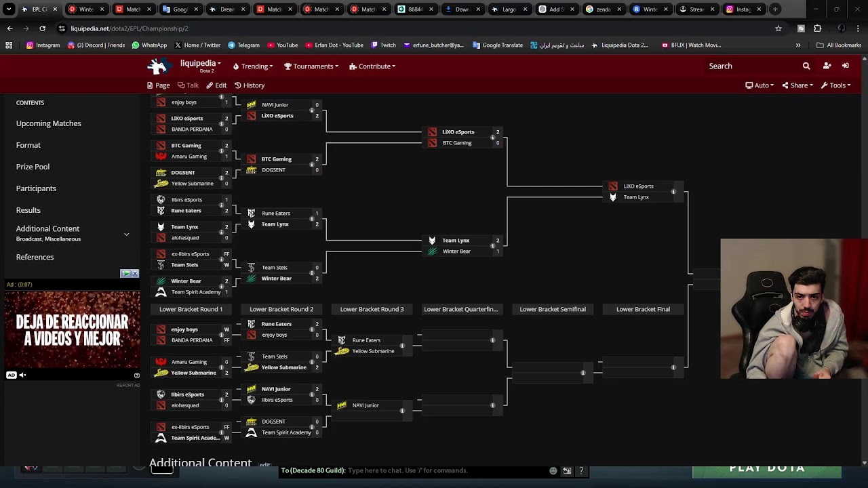Open info for DOGSENT vs Team Spirit Academy match
The width and height of the screenshot is (868, 488).
pyautogui.click(x=312, y=427)
